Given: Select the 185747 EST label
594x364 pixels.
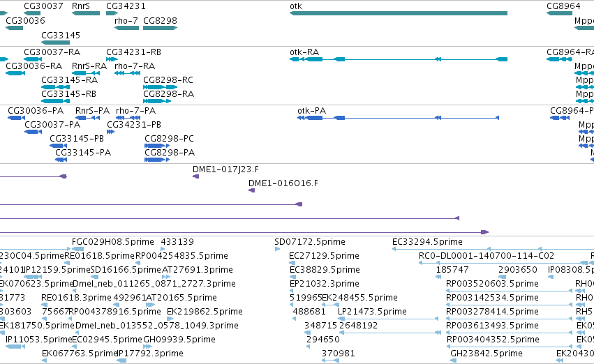Looking at the screenshot, I should [452, 270].
